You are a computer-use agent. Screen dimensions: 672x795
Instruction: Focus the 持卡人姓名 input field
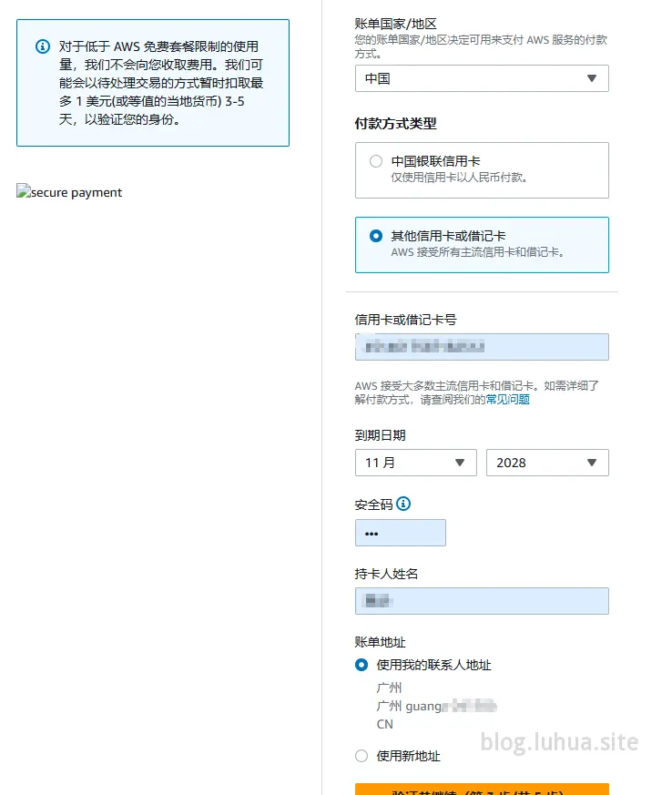pyautogui.click(x=482, y=601)
